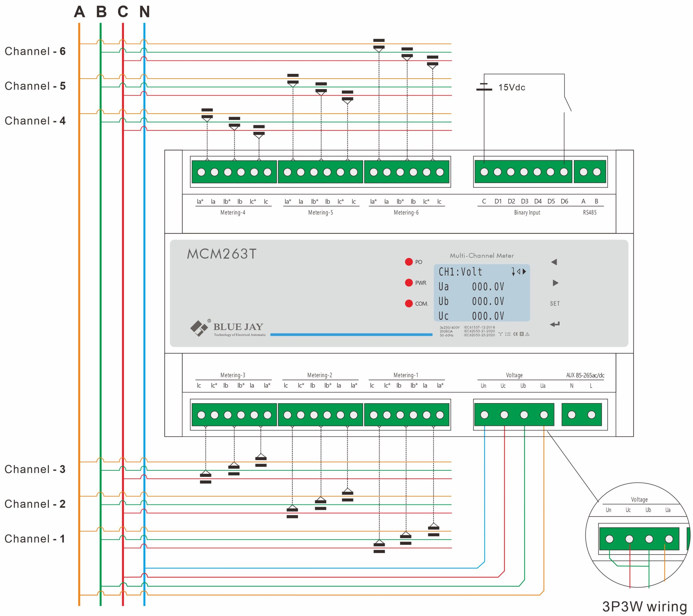Click the AUX L power terminal

(591, 415)
